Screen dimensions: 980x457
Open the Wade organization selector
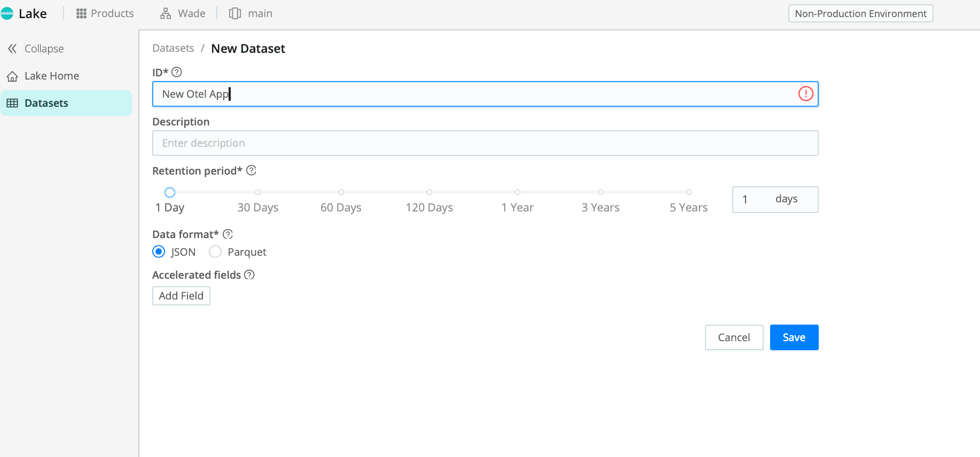click(183, 14)
